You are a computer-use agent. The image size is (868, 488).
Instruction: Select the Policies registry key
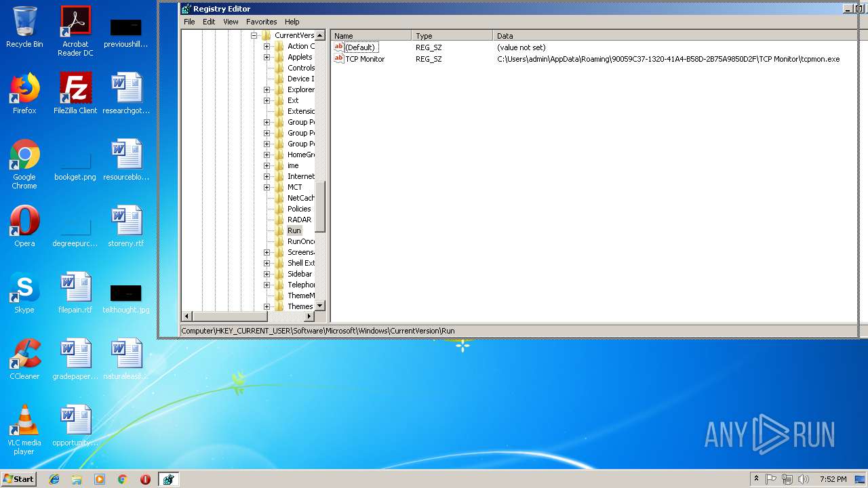pos(299,209)
